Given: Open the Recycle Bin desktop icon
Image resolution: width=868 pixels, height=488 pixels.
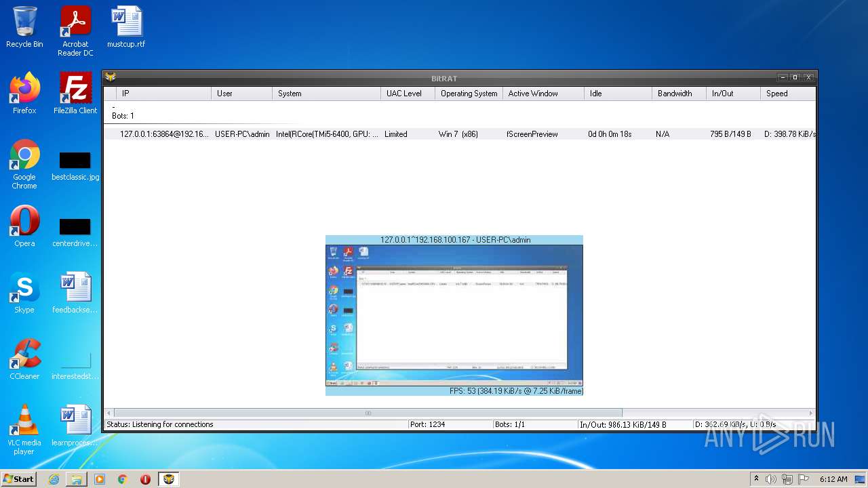Looking at the screenshot, I should tap(24, 27).
